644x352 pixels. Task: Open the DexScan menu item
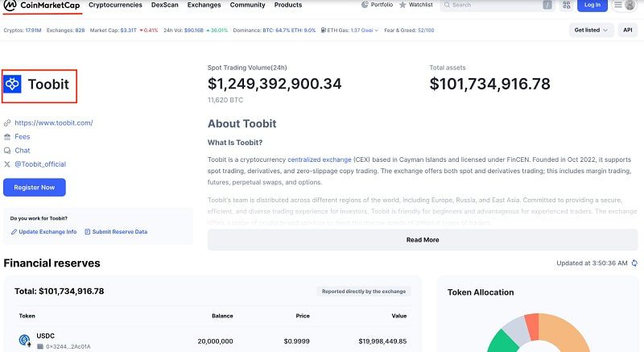click(165, 5)
